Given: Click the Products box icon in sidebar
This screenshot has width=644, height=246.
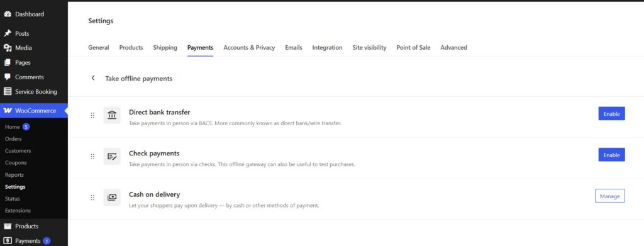Looking at the screenshot, I should coord(8,226).
